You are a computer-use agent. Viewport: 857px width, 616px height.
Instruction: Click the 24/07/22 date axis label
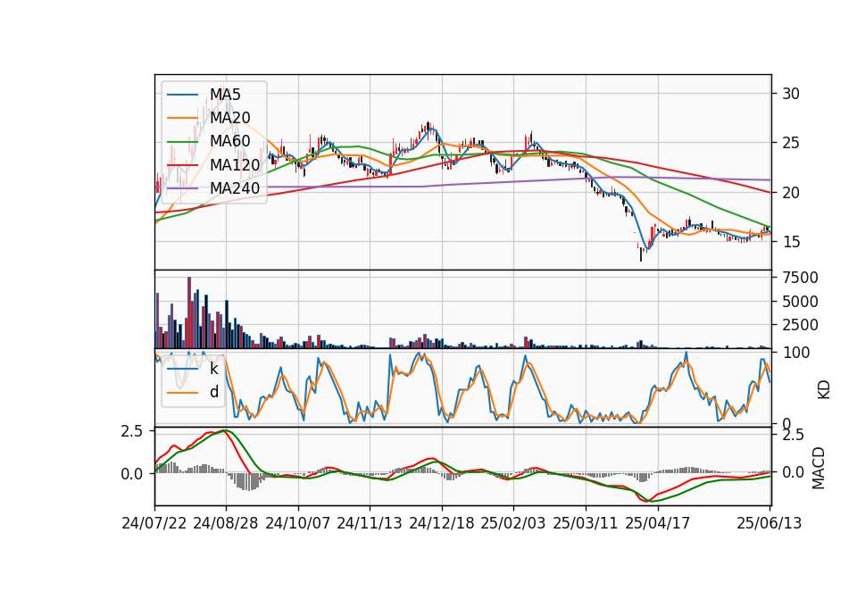pyautogui.click(x=154, y=523)
